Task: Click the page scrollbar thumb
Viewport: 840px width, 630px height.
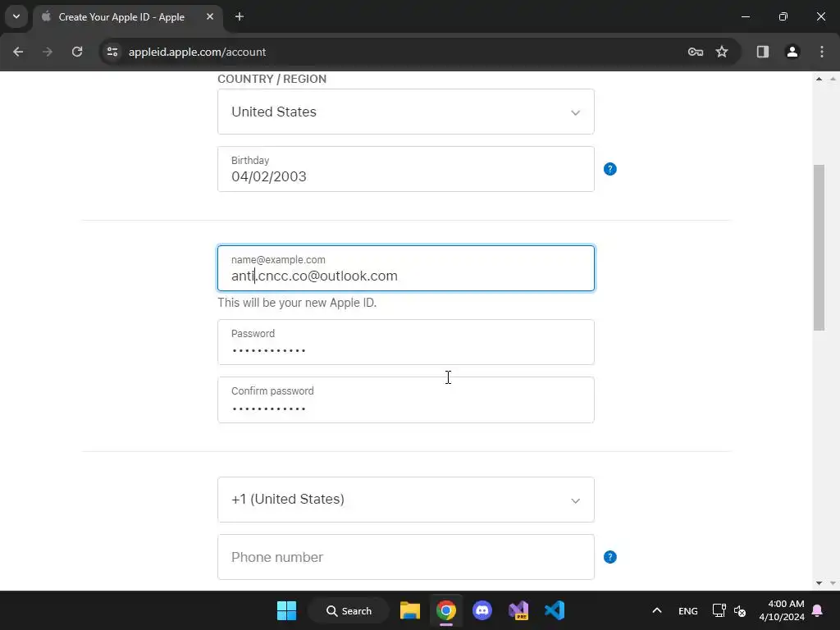Action: click(819, 248)
